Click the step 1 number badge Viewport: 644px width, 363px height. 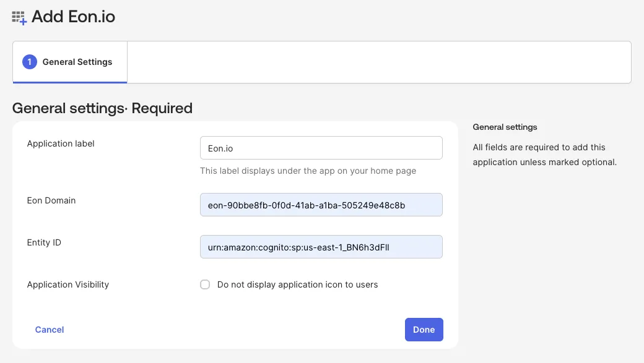point(30,62)
